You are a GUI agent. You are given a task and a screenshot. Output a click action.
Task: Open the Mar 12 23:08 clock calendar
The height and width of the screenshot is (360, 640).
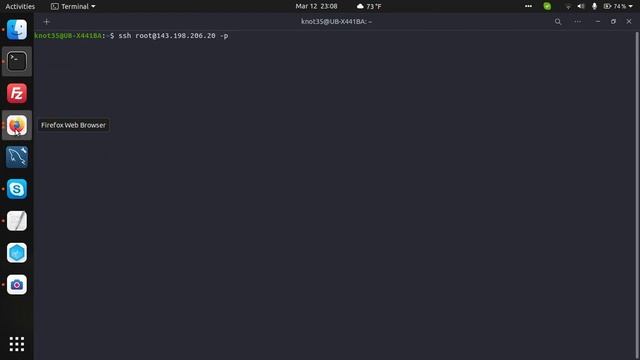[x=316, y=6]
